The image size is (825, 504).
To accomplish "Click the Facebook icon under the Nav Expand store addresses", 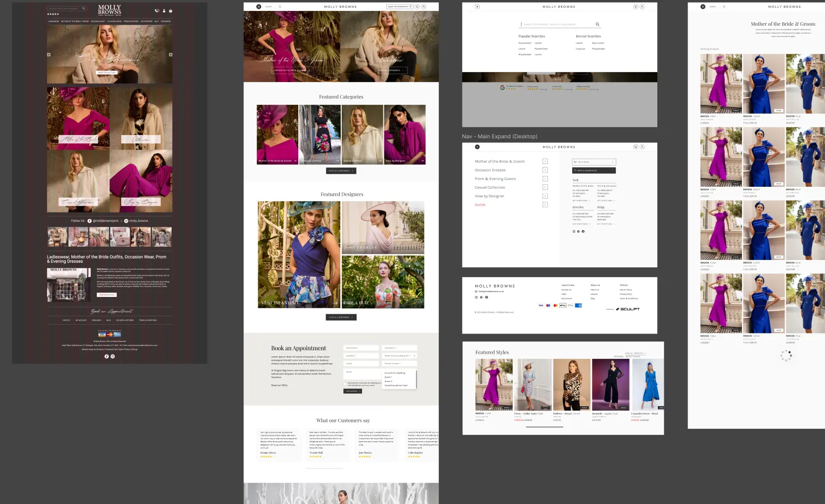I will pyautogui.click(x=583, y=231).
